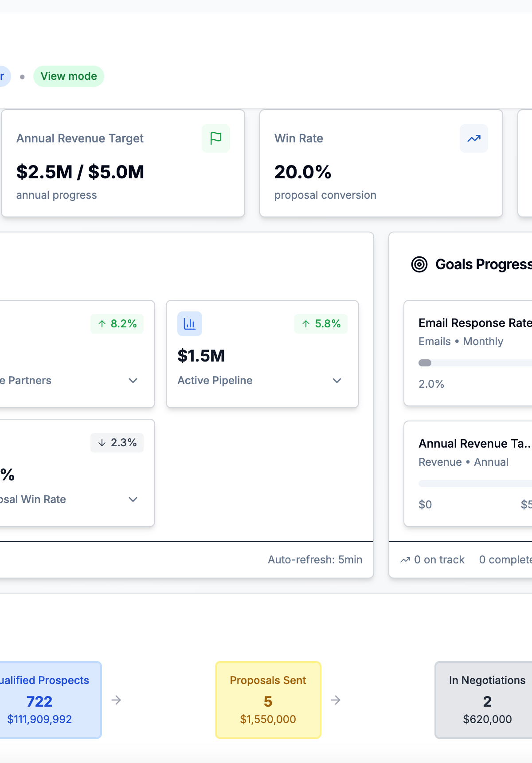Open the In Negotiations stage box

pyautogui.click(x=484, y=700)
